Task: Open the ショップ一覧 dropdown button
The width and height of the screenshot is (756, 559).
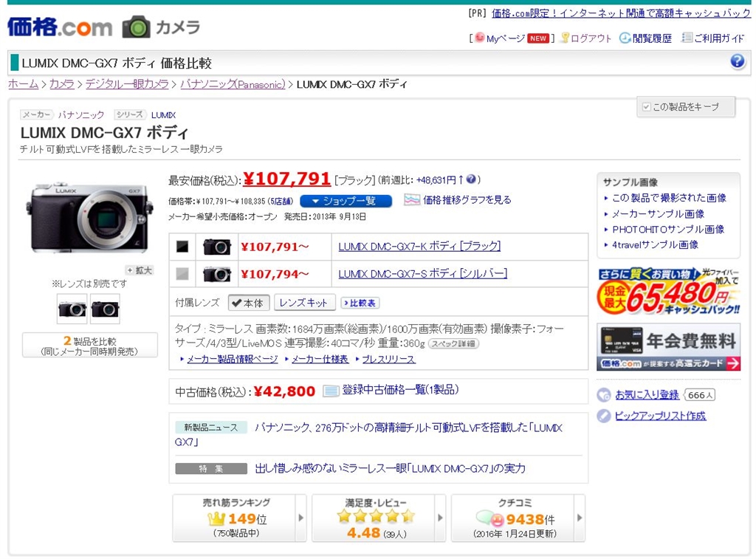Action: (x=346, y=201)
